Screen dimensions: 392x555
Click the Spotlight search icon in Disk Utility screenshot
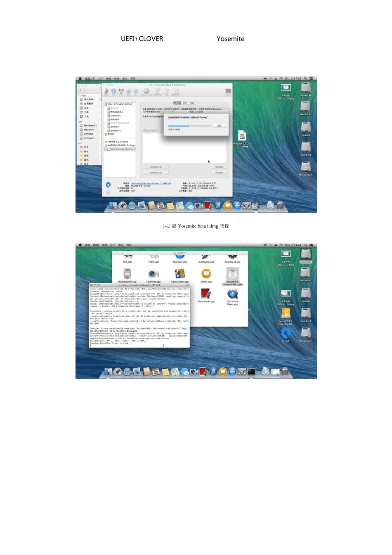coord(305,78)
